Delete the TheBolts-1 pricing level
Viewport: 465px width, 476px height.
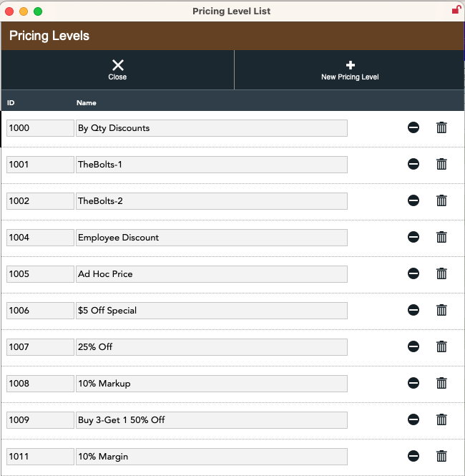tap(441, 164)
